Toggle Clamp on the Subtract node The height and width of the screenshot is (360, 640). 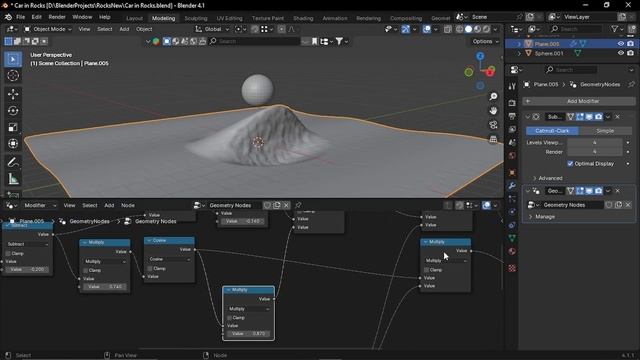click(x=8, y=253)
